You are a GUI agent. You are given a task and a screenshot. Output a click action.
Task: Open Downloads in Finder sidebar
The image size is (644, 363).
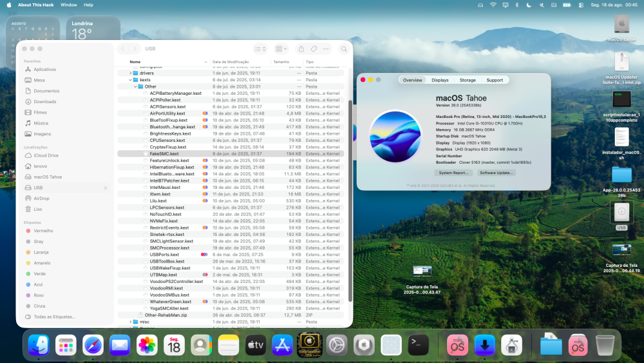45,101
